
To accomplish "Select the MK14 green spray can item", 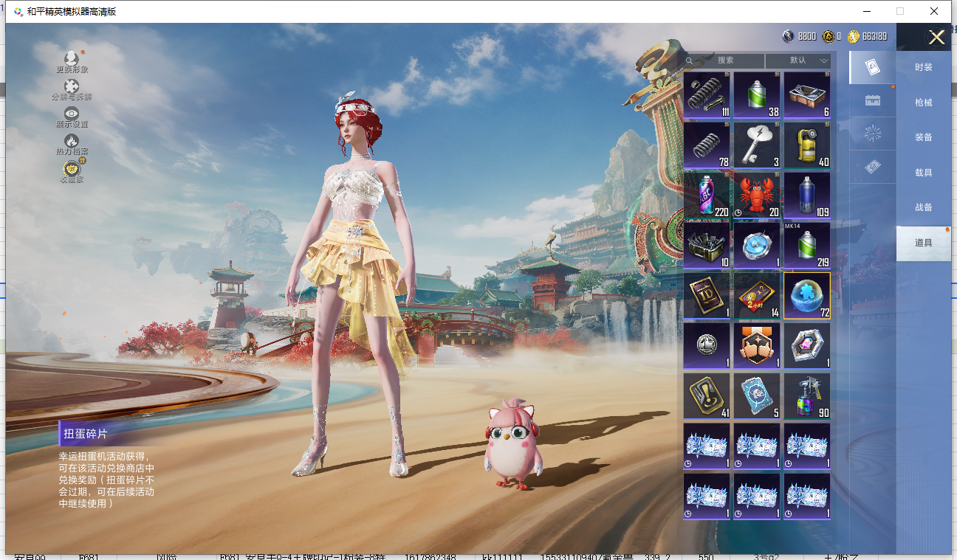I will tap(807, 246).
